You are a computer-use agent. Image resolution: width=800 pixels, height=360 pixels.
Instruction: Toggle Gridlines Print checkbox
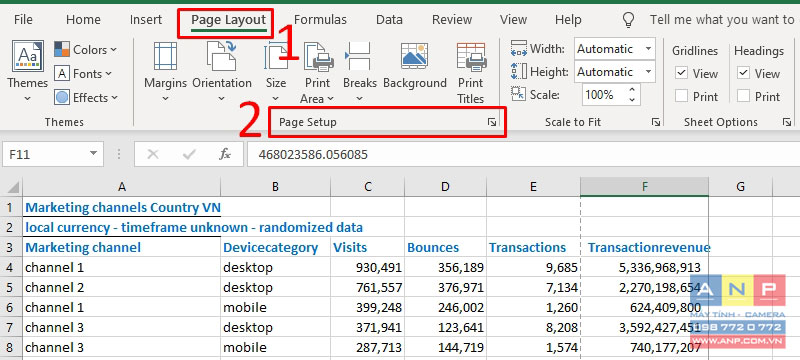click(x=681, y=96)
